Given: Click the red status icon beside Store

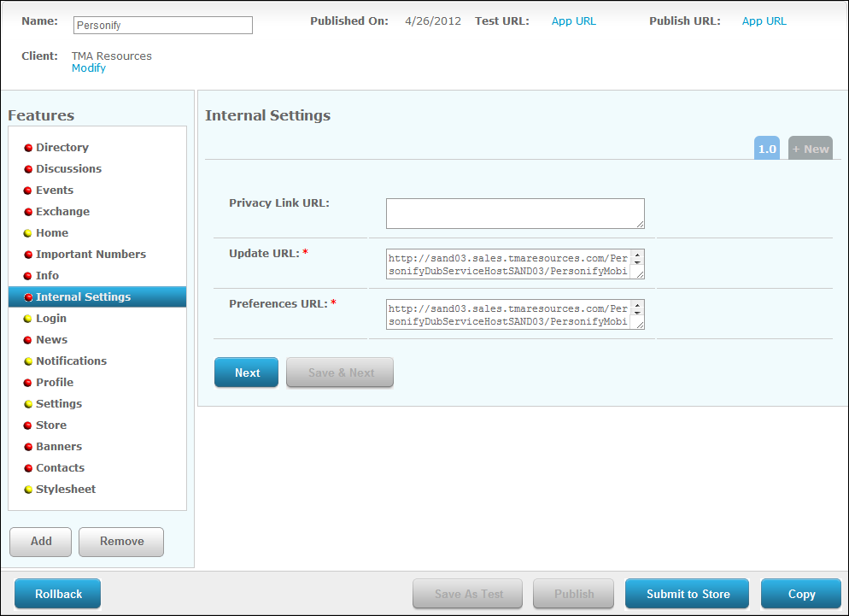Looking at the screenshot, I should point(28,425).
